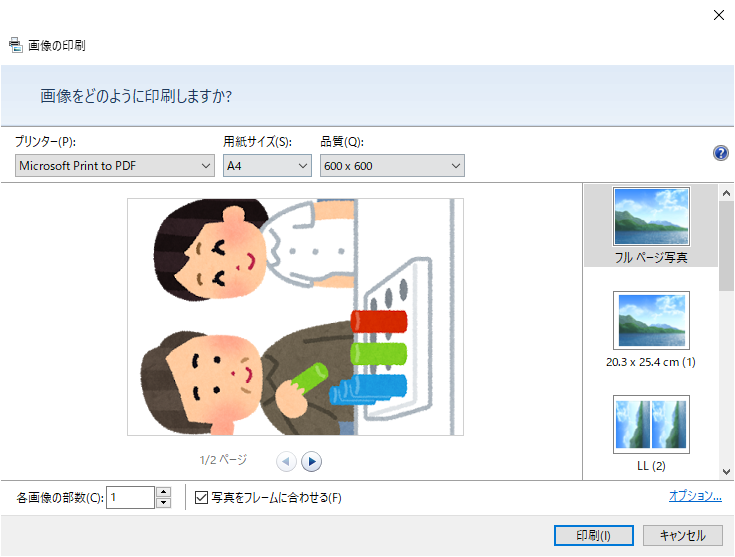Open the オプション link
Image resolution: width=735 pixels, height=557 pixels.
tap(695, 496)
